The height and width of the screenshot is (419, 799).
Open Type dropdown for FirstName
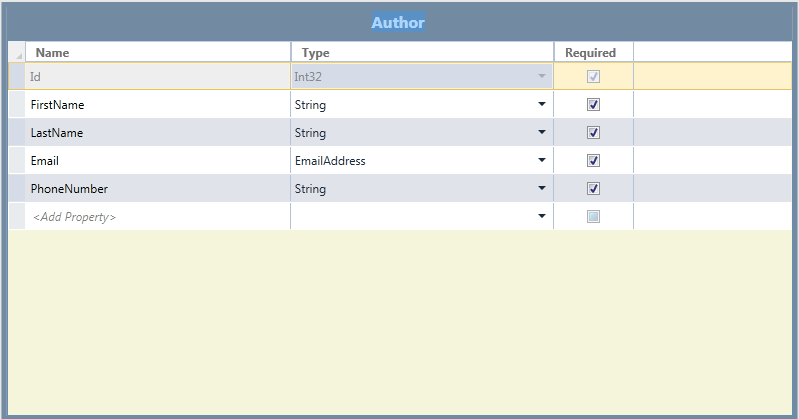point(542,104)
